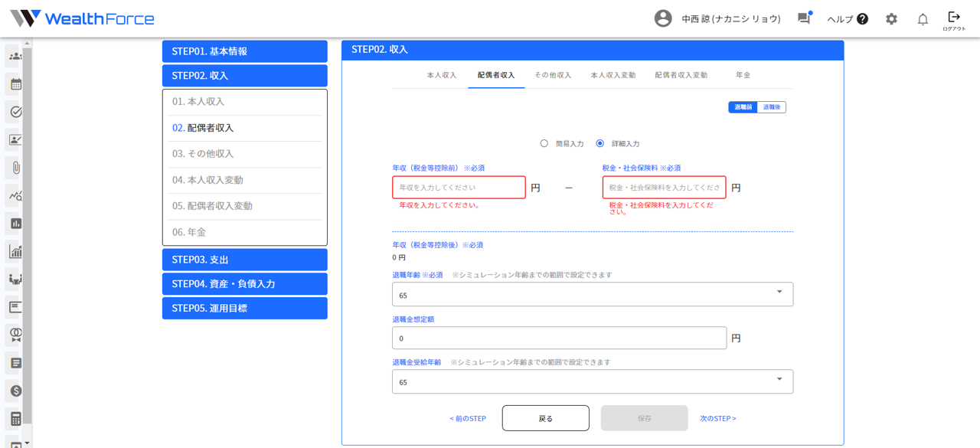Select the 簡易入力 radio button
980x448 pixels.
click(544, 143)
